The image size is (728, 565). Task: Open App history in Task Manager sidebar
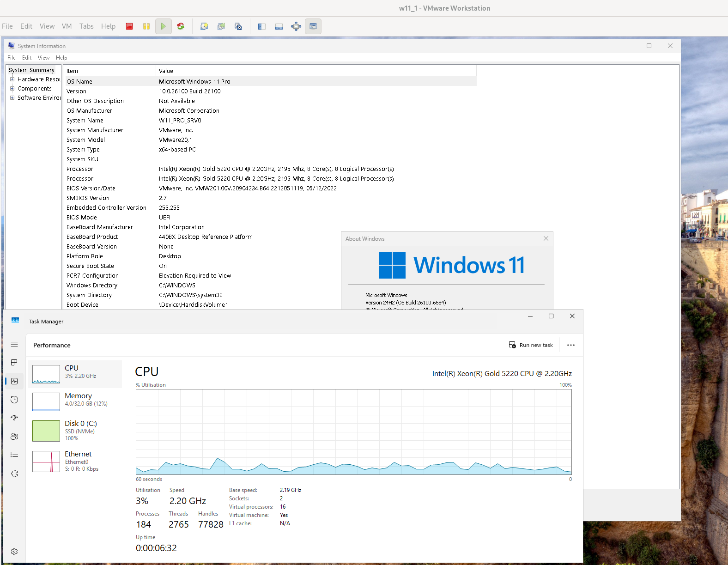[14, 400]
